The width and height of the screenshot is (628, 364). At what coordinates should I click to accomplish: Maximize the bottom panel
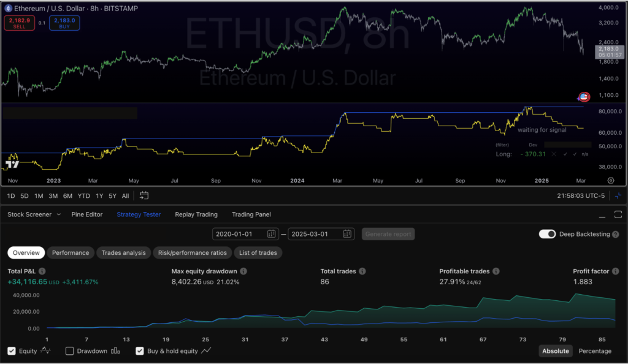[x=617, y=214]
